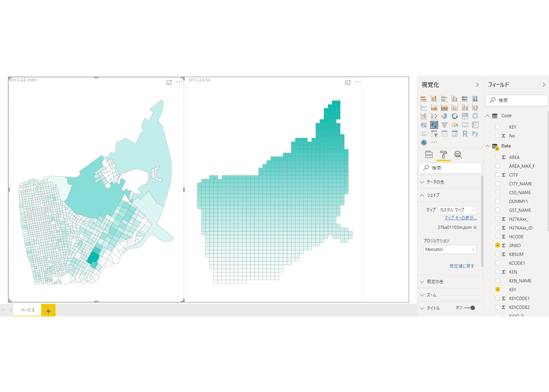Collapse the フィールド pane with chevron
Image resolution: width=549 pixels, height=392 pixels.
coord(544,85)
